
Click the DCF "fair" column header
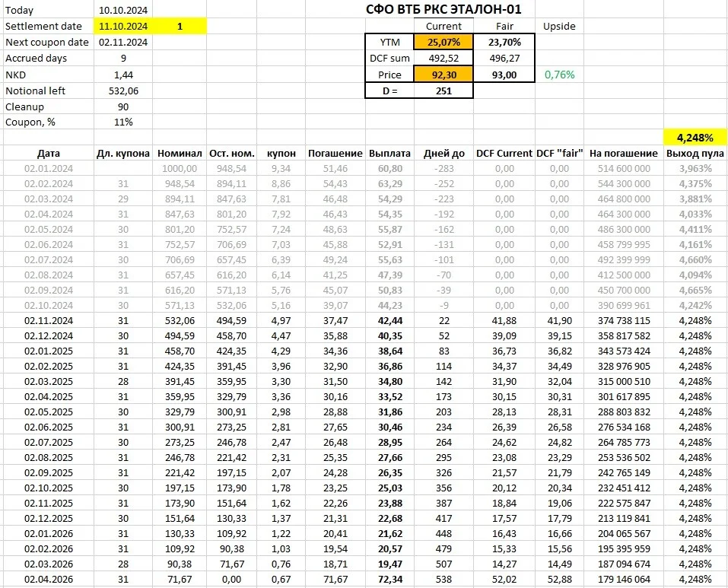click(x=559, y=154)
